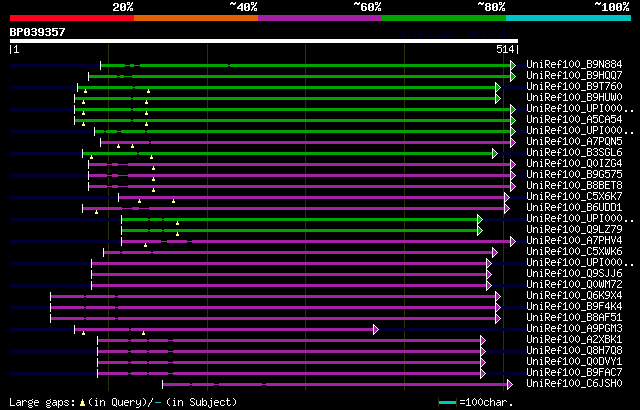The width and height of the screenshot is (640, 410).
Task: Click the arrowhead ending the UniRef100_A5CA54 alignment
Action: (513, 120)
